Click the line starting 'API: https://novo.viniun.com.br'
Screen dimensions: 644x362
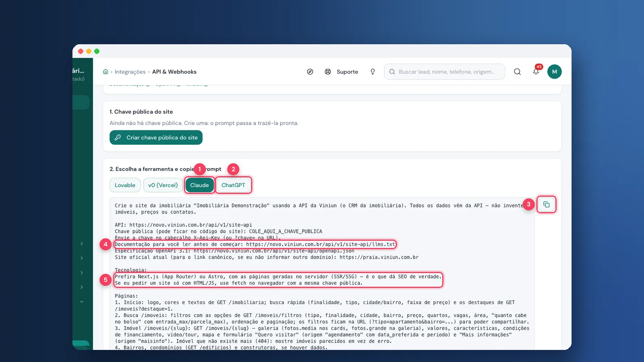coord(184,225)
